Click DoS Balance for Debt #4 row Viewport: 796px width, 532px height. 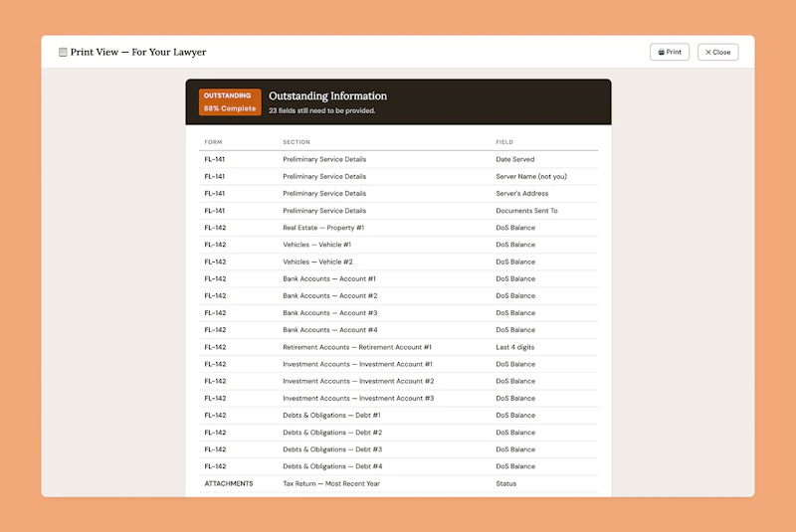(515, 466)
